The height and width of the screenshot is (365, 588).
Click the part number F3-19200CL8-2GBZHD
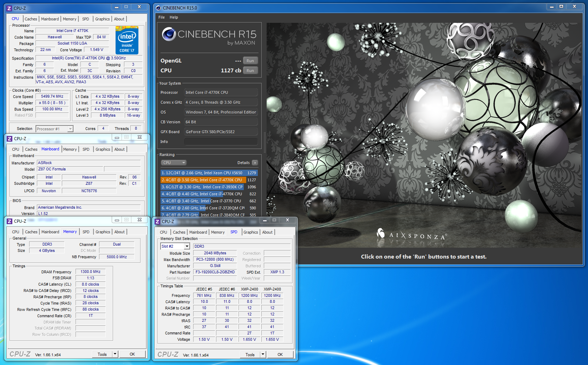click(x=215, y=272)
